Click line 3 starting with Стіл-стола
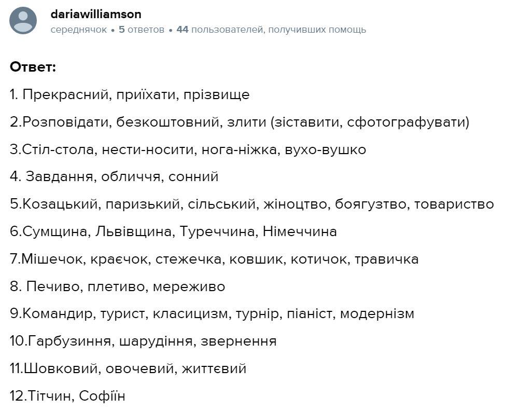 (188, 150)
